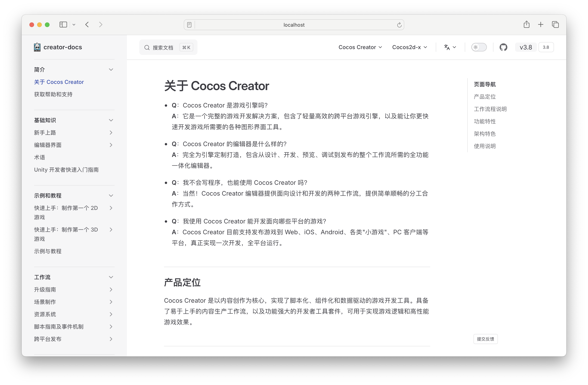Collapse the 简介 sidebar section

pyautogui.click(x=111, y=70)
